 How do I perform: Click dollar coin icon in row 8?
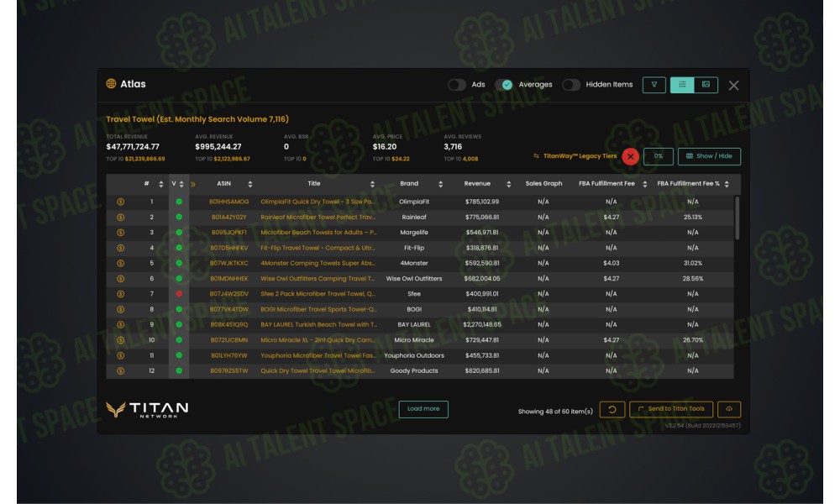120,310
